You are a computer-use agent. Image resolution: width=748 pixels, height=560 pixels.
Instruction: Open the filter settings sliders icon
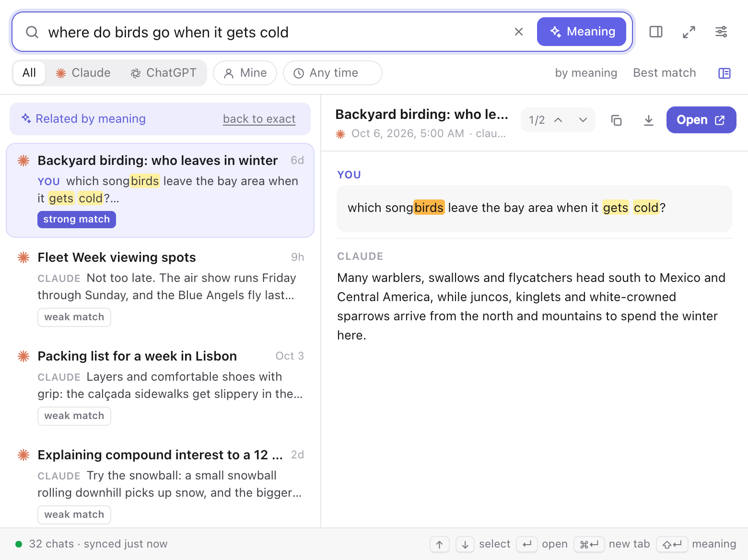721,32
